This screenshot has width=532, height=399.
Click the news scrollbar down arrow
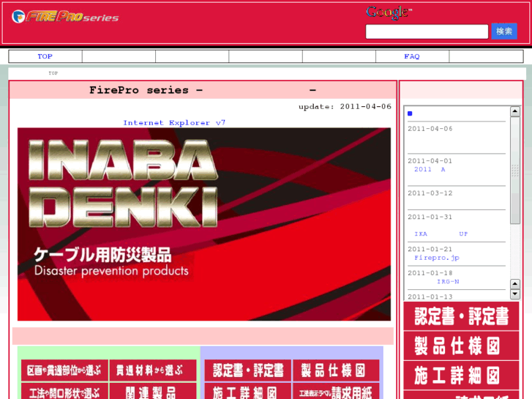515,294
